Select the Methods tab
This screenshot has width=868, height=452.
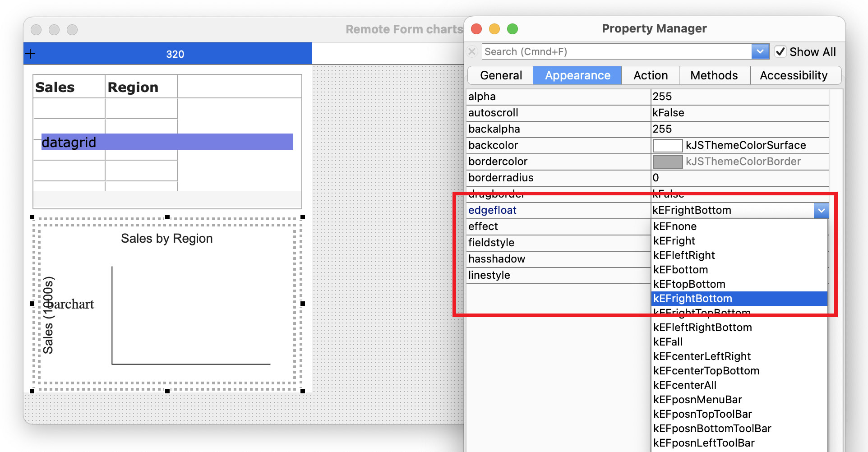[x=714, y=75]
